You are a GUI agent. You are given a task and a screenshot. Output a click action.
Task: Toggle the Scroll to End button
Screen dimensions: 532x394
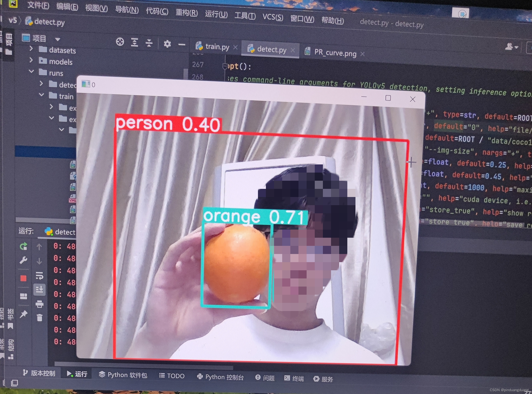tap(40, 290)
